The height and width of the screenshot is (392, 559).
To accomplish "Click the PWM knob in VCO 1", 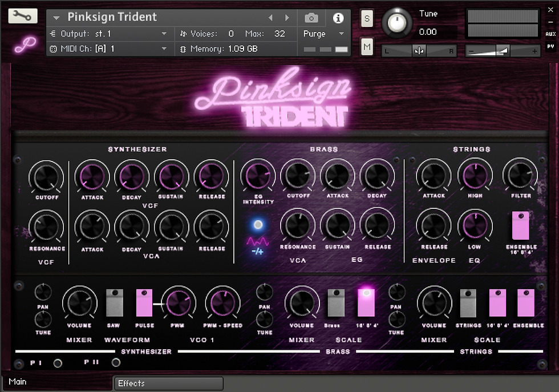I will (178, 303).
